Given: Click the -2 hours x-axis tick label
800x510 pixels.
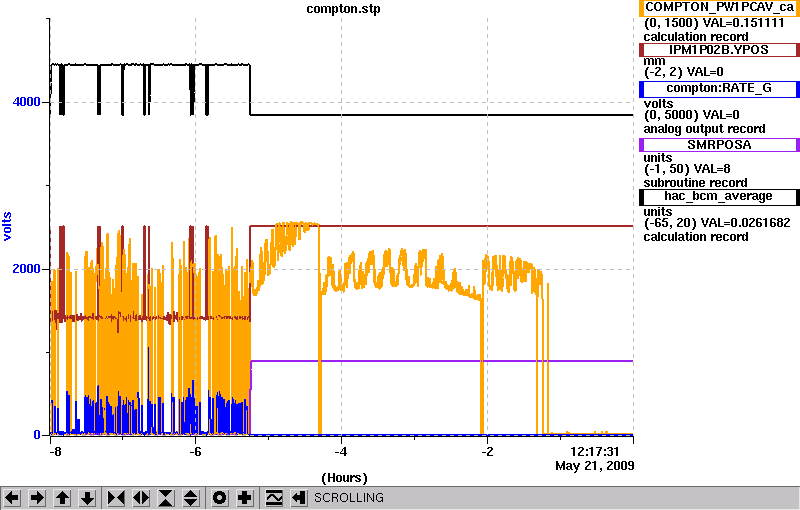Looking at the screenshot, I should pos(487,452).
